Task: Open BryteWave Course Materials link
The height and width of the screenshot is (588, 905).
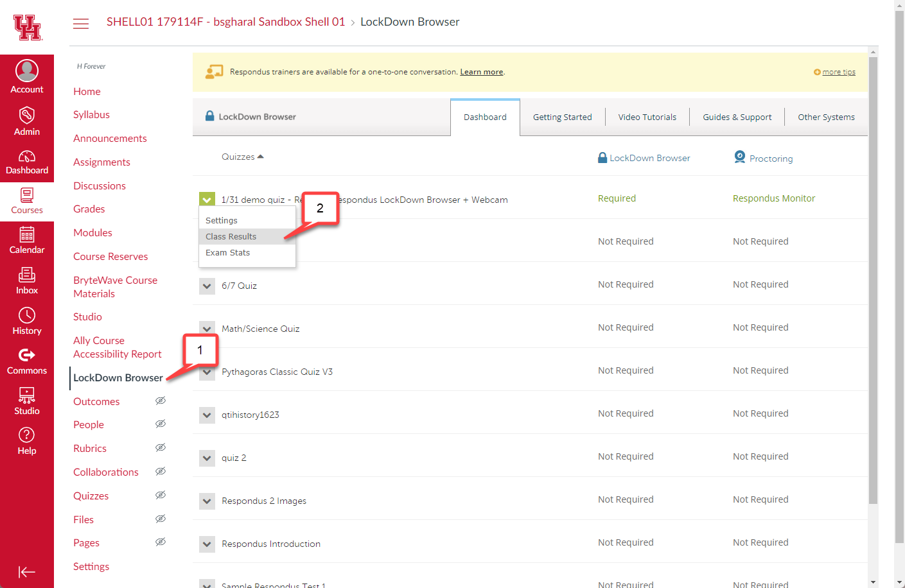Action: [115, 287]
